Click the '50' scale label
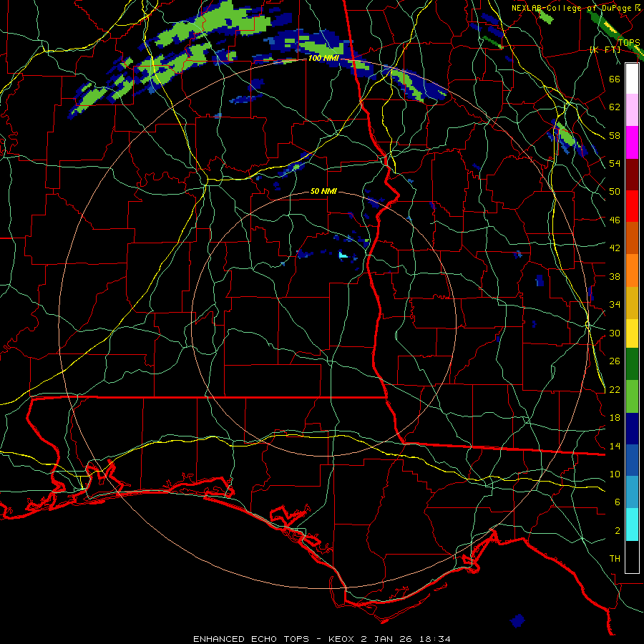The width and height of the screenshot is (644, 644). tap(615, 192)
